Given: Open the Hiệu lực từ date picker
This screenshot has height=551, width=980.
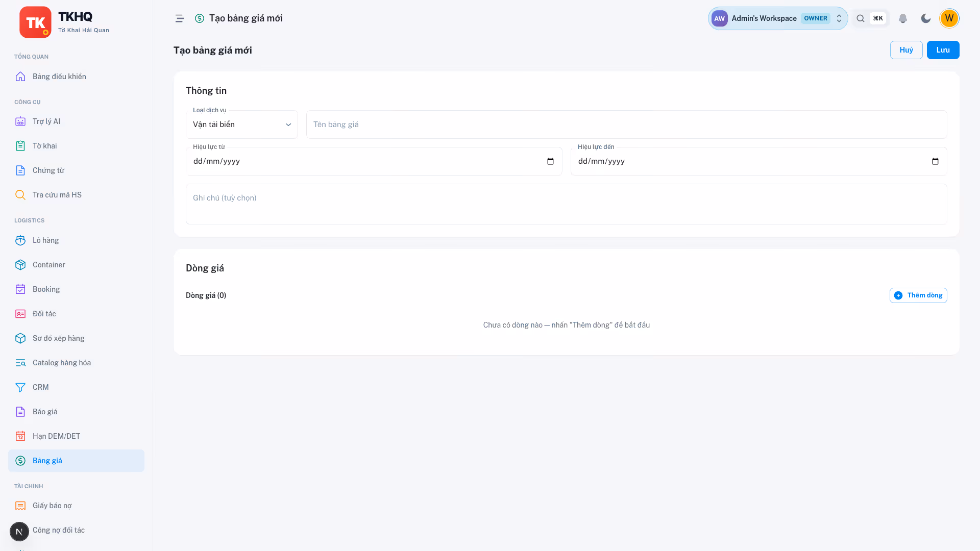Looking at the screenshot, I should click(550, 161).
